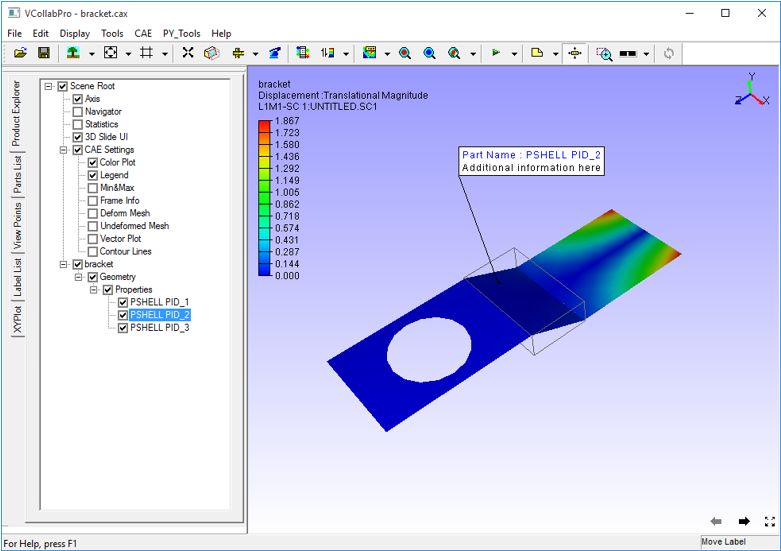Open the Help menu
The width and height of the screenshot is (781, 551).
[x=221, y=33]
